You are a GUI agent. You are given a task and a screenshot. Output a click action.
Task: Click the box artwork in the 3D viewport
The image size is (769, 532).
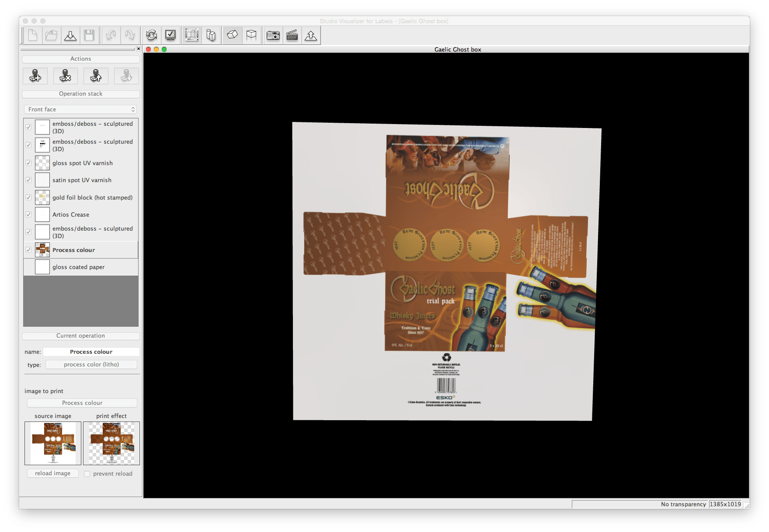(x=446, y=271)
